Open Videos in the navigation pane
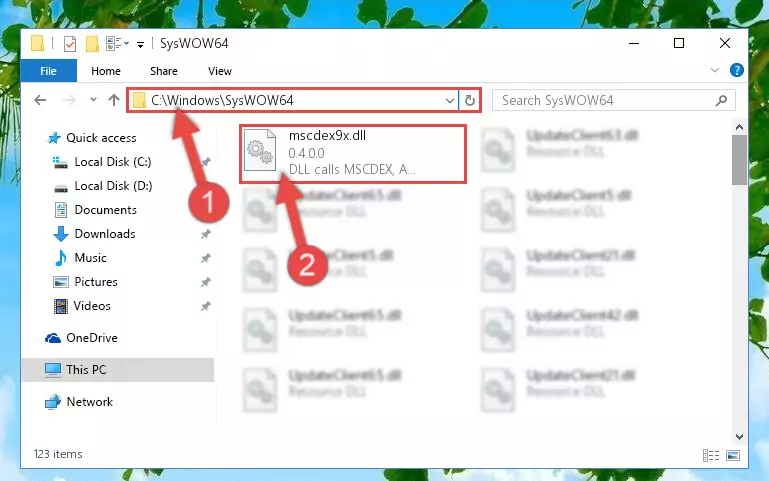 (92, 306)
